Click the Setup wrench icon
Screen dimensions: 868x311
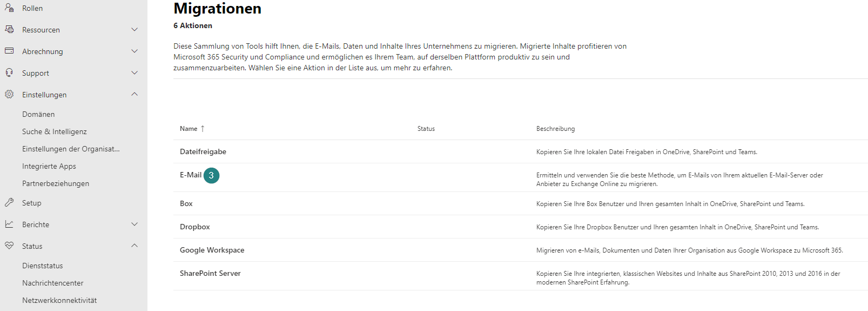(x=9, y=202)
